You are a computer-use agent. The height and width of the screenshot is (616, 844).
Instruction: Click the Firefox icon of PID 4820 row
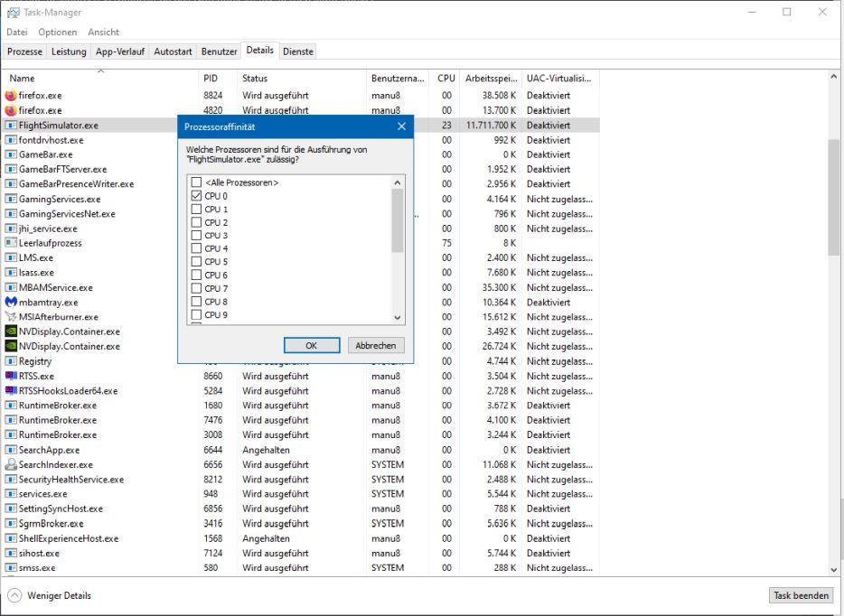11,110
